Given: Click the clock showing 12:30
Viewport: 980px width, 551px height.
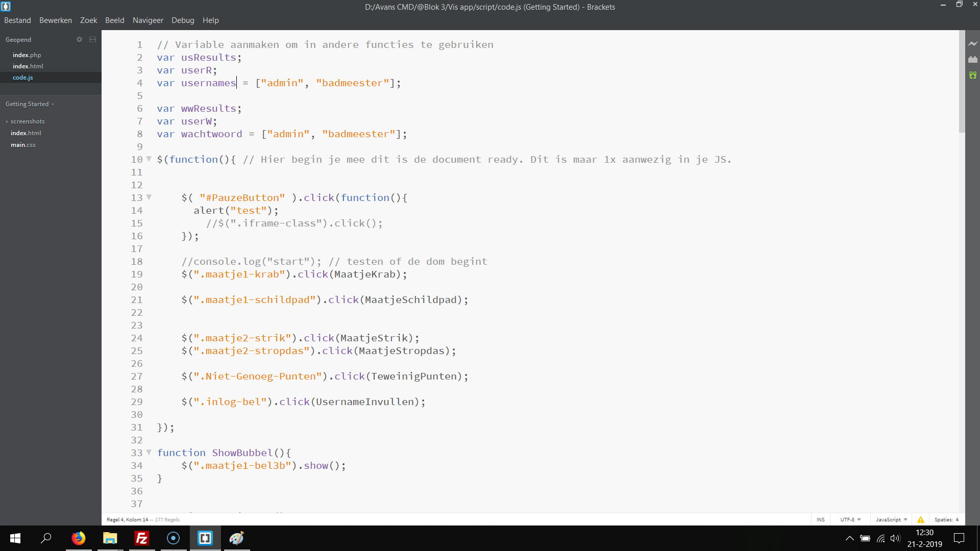Looking at the screenshot, I should (924, 533).
